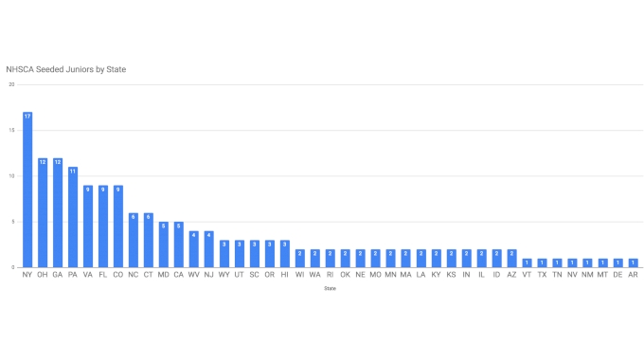Select the OH bar with value 12
Screen dimensions: 644x362
(x=43, y=212)
